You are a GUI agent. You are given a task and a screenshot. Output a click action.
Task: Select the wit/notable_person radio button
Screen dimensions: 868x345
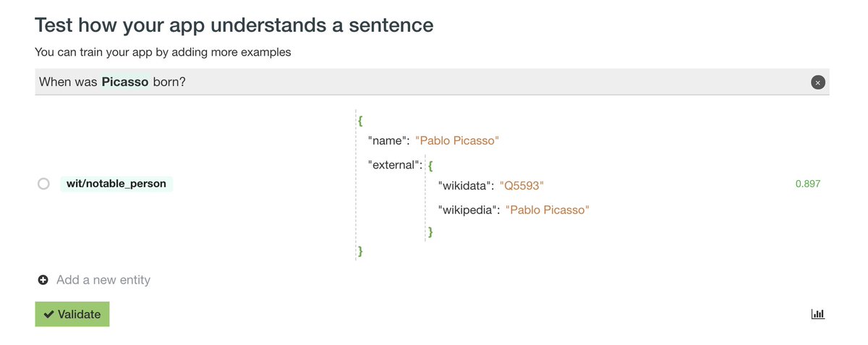43,184
